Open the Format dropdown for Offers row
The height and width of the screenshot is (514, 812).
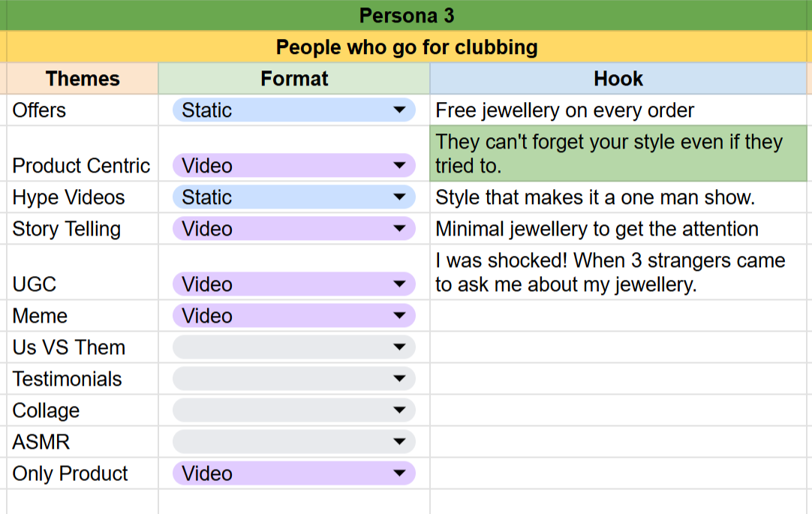coord(398,110)
